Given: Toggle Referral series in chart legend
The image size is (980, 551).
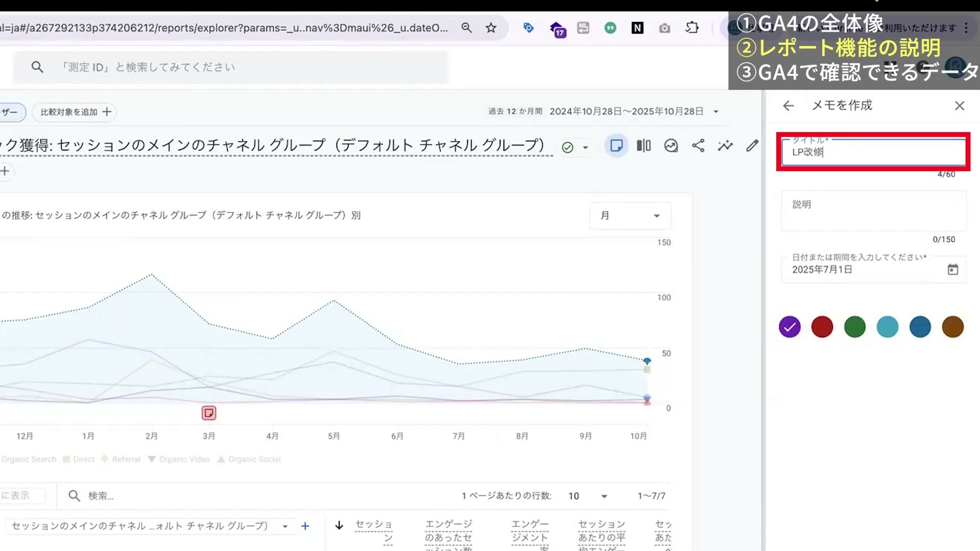Looking at the screenshot, I should point(120,459).
